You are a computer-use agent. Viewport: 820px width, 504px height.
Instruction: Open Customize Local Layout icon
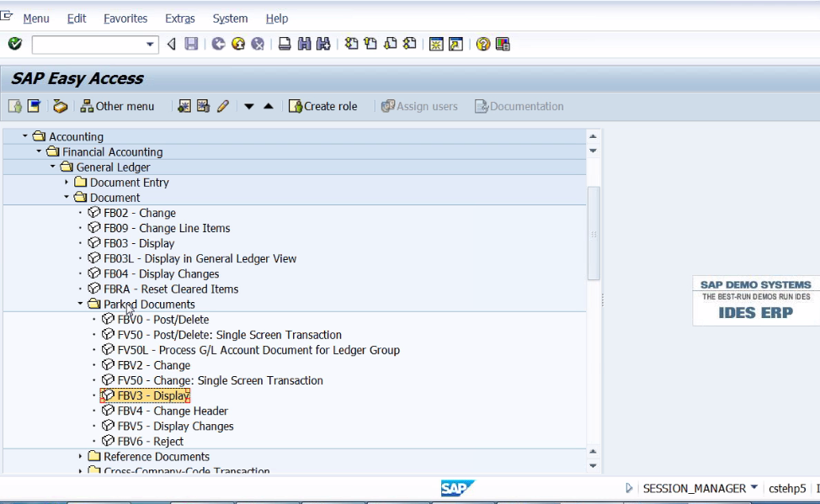click(503, 44)
